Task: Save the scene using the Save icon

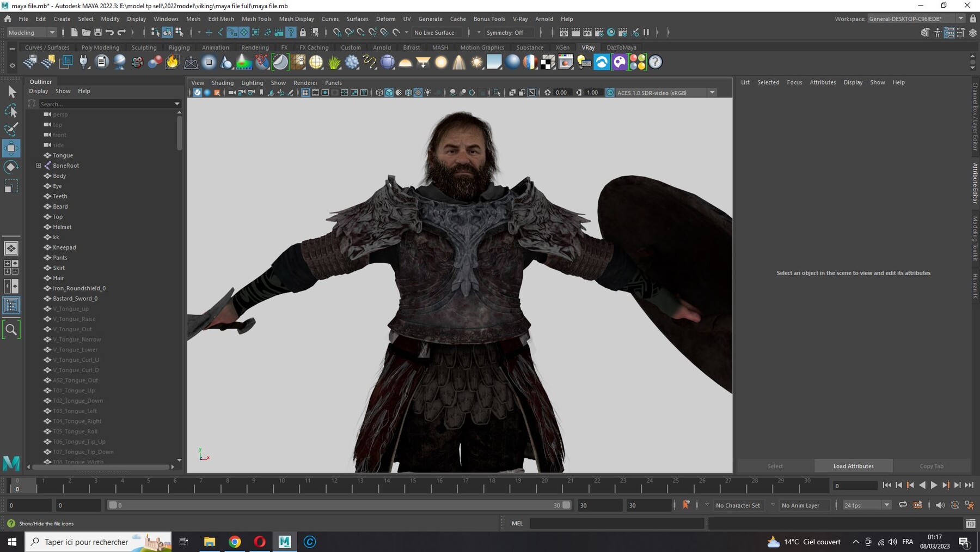Action: point(98,32)
